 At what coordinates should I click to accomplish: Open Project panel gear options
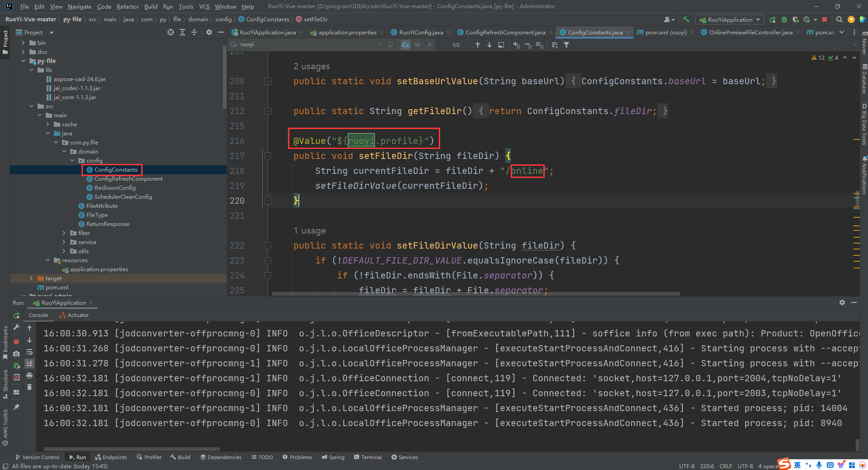tap(209, 32)
